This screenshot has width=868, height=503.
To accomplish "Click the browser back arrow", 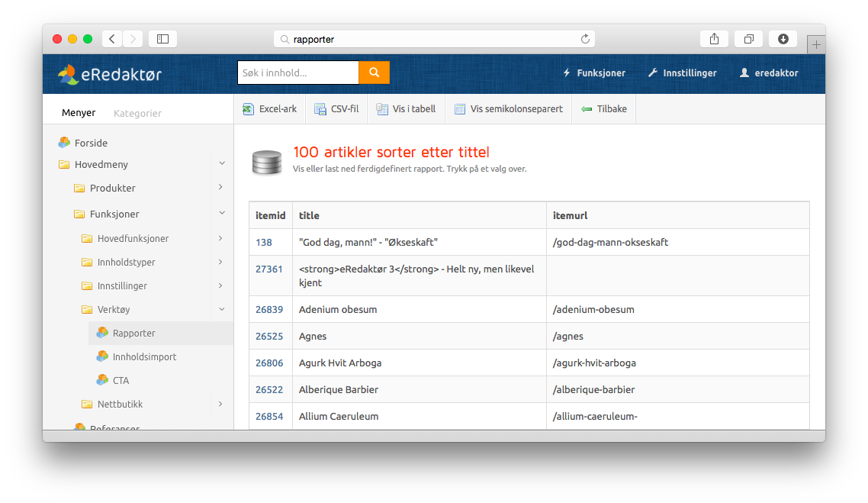I will pos(112,39).
